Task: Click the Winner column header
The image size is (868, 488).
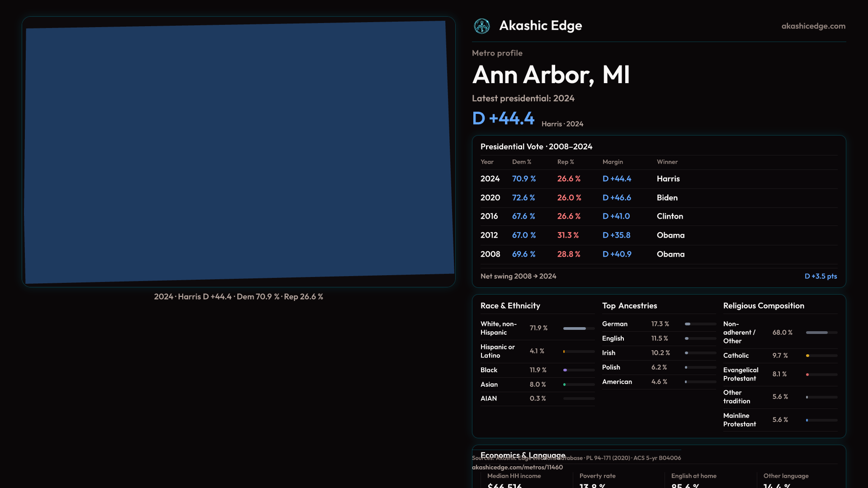Action: tap(667, 162)
